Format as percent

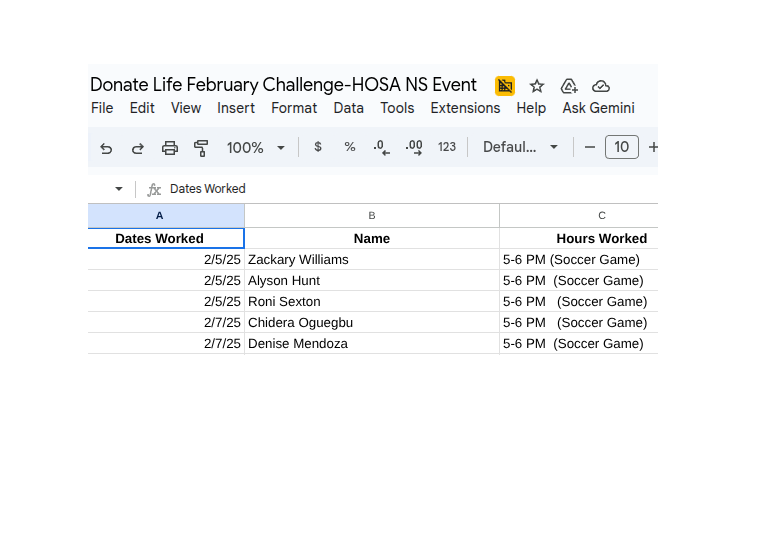(350, 147)
